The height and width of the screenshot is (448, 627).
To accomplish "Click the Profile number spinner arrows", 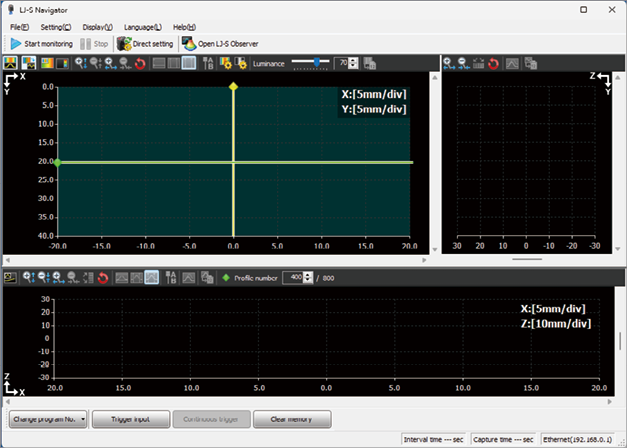I will click(x=308, y=277).
